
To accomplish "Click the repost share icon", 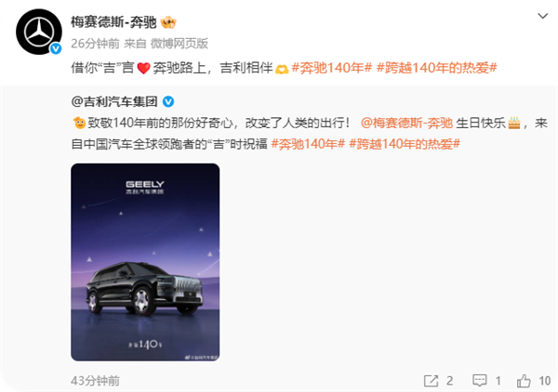I will pyautogui.click(x=431, y=381).
